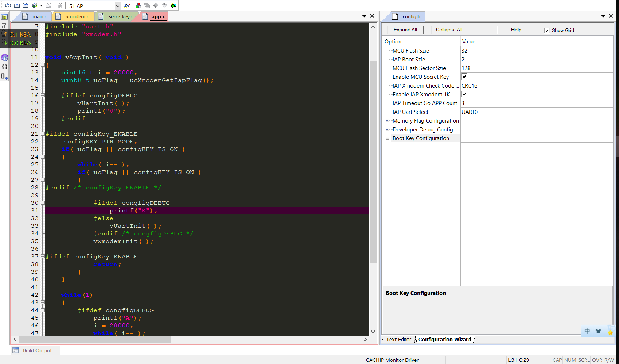
Task: Click the IME star icon
Action: [x=610, y=332]
